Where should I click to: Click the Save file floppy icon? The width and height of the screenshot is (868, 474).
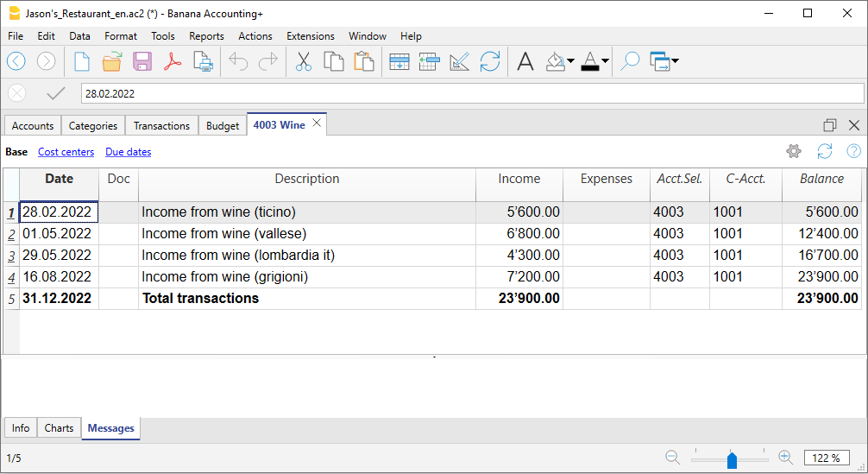[142, 61]
